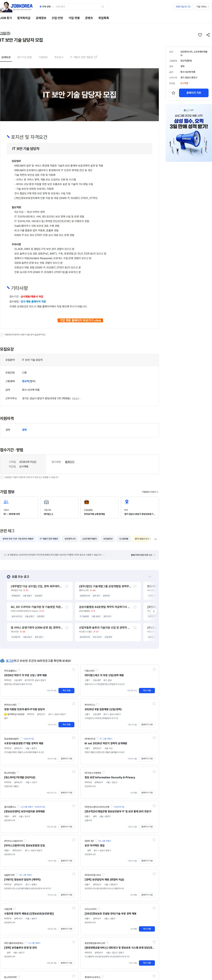
Task: Open 불법/허위/과장/오류 신고 link
Action: pyautogui.click(x=143, y=555)
